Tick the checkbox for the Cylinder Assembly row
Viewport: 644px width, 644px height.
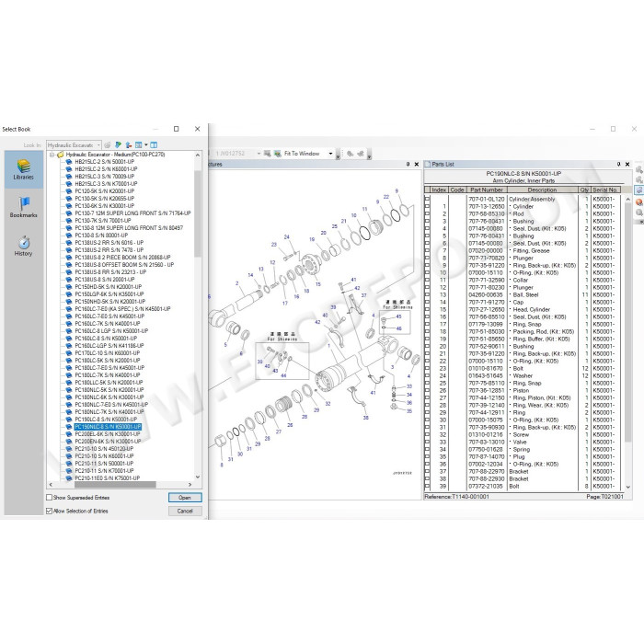coord(427,200)
